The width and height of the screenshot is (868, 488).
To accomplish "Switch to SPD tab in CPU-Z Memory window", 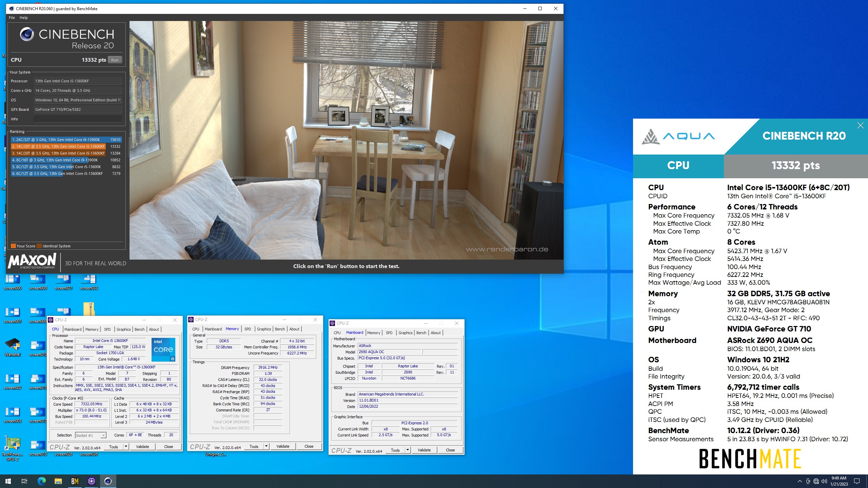I will click(248, 329).
